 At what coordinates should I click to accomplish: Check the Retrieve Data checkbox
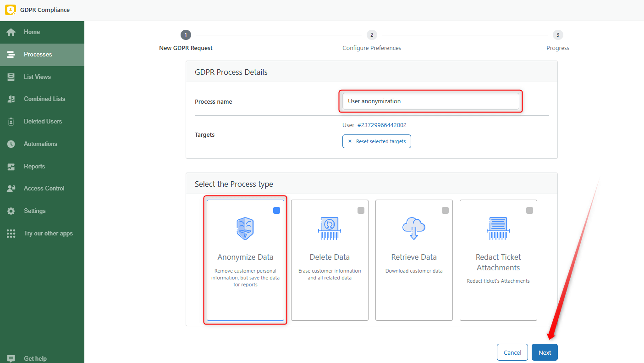point(445,211)
